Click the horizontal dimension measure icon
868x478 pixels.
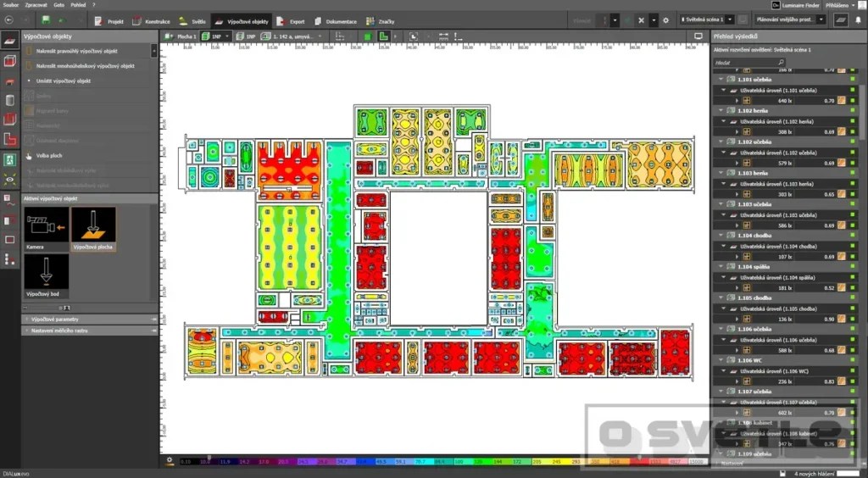point(443,36)
